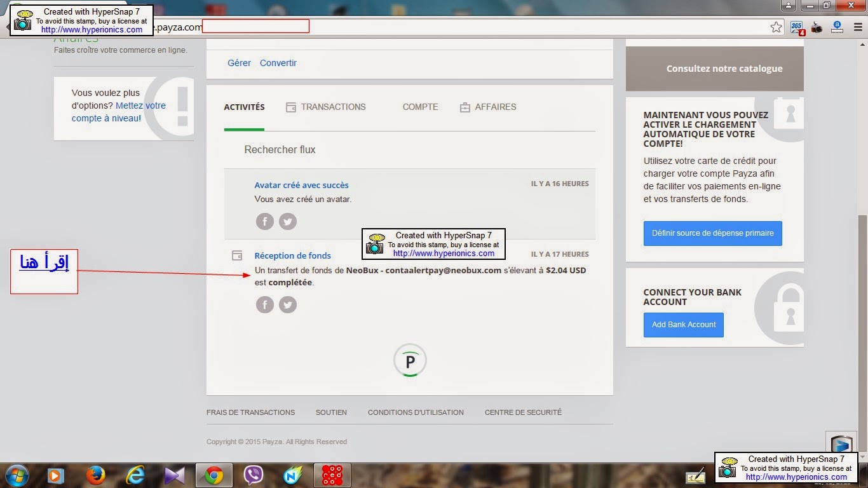The height and width of the screenshot is (488, 868).
Task: Open the SOUTIEN footer link
Action: (331, 412)
